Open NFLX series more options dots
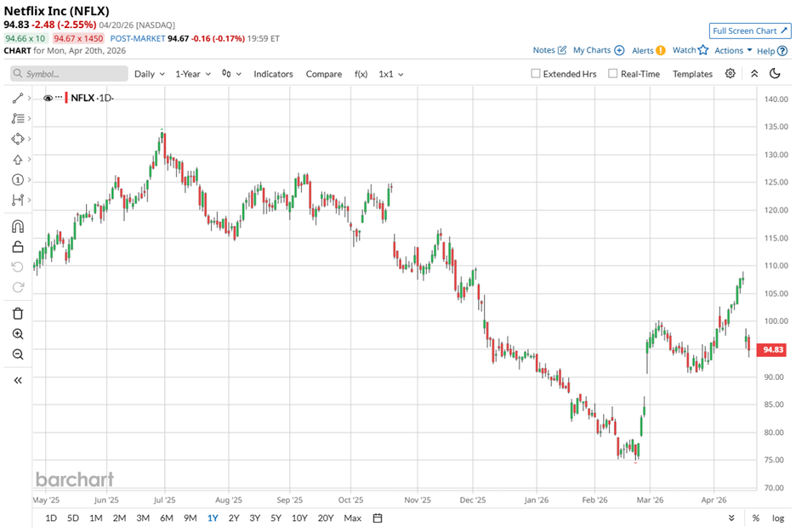The height and width of the screenshot is (532, 796). [x=59, y=98]
